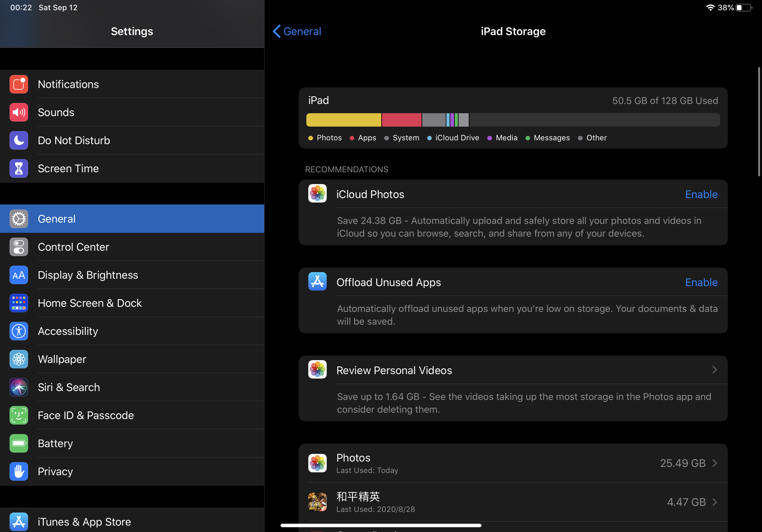Tap the Accessibility figure icon

tap(19, 331)
